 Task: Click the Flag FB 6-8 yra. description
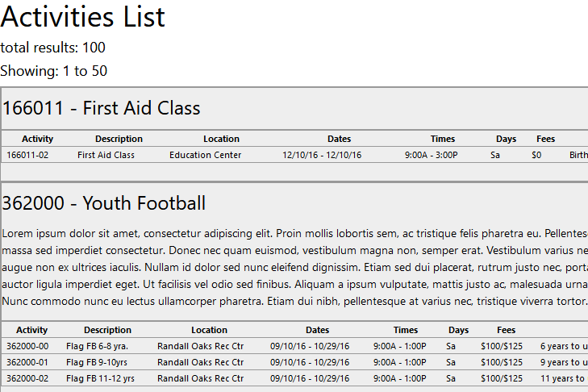pyautogui.click(x=97, y=346)
